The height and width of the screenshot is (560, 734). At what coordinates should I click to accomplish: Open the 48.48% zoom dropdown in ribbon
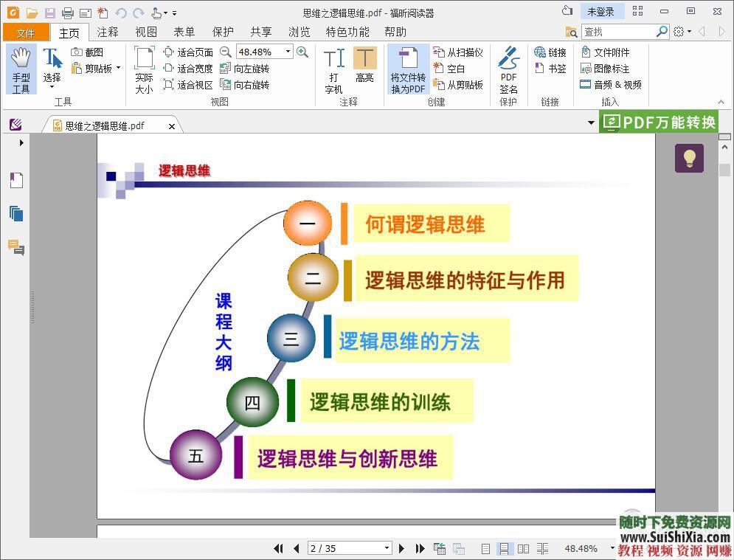point(288,52)
